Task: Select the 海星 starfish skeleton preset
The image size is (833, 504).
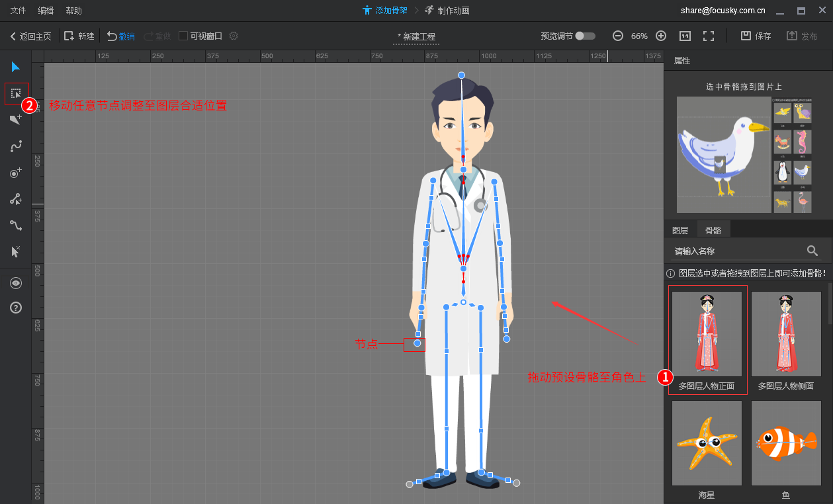Action: click(x=707, y=443)
